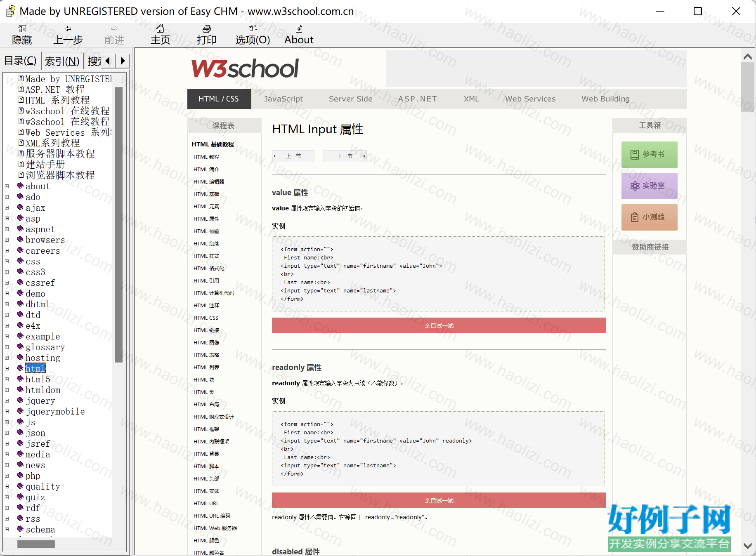Image resolution: width=756 pixels, height=556 pixels.
Task: Go to previous section 上一节
Action: coord(293,156)
